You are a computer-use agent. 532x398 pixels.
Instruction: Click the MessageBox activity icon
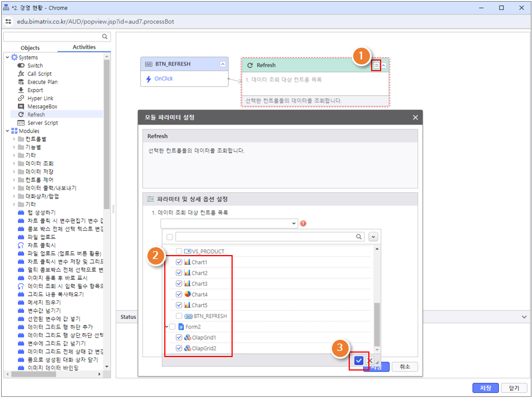(x=21, y=107)
